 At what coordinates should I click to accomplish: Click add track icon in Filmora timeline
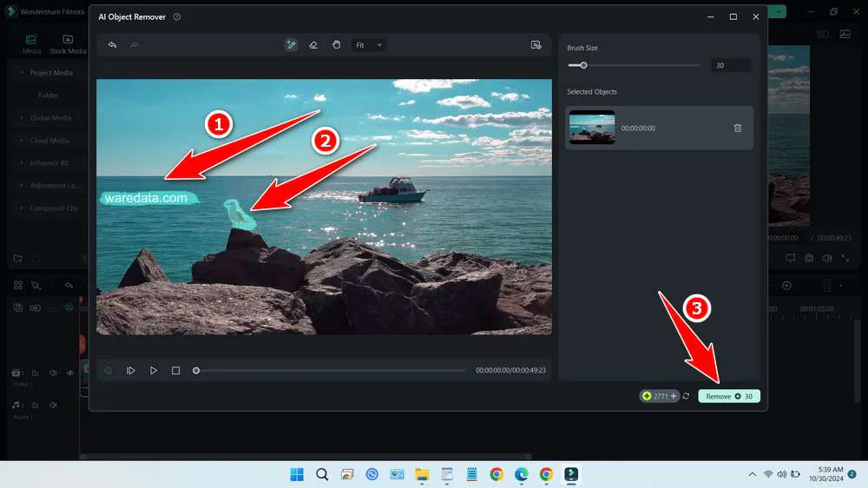[x=17, y=307]
